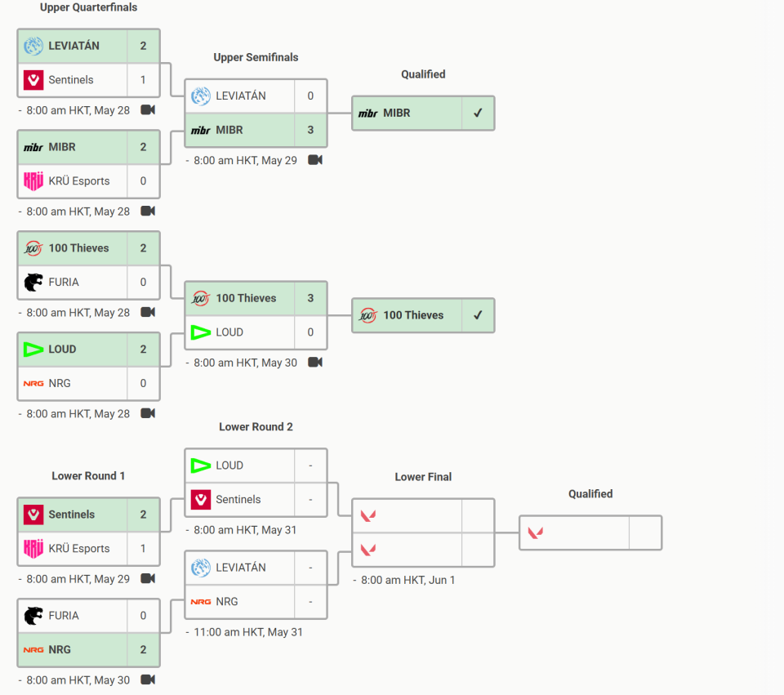Click camera icon under LEVIATÁN vs MIBR semifinal
Image resolution: width=784 pixels, height=695 pixels.
[x=315, y=160]
